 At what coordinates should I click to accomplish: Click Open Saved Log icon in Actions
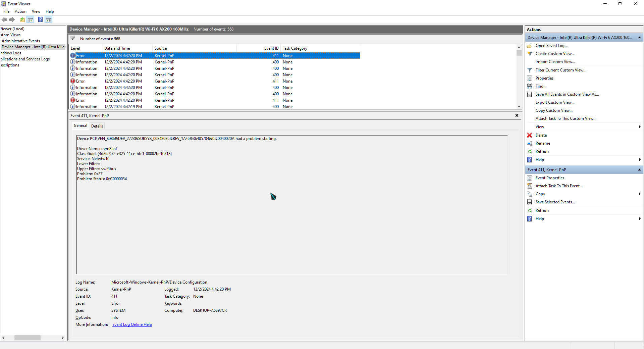tap(530, 46)
